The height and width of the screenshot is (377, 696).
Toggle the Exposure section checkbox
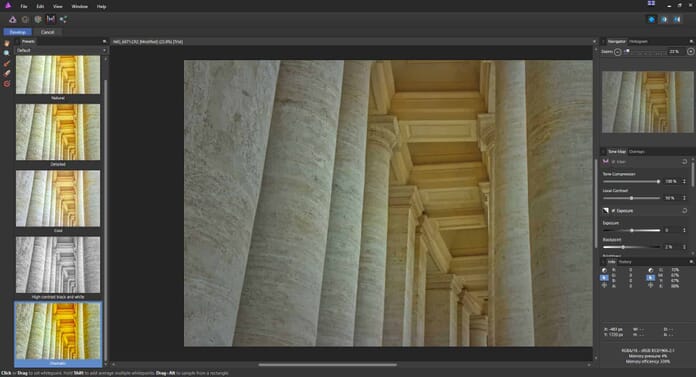pyautogui.click(x=613, y=211)
